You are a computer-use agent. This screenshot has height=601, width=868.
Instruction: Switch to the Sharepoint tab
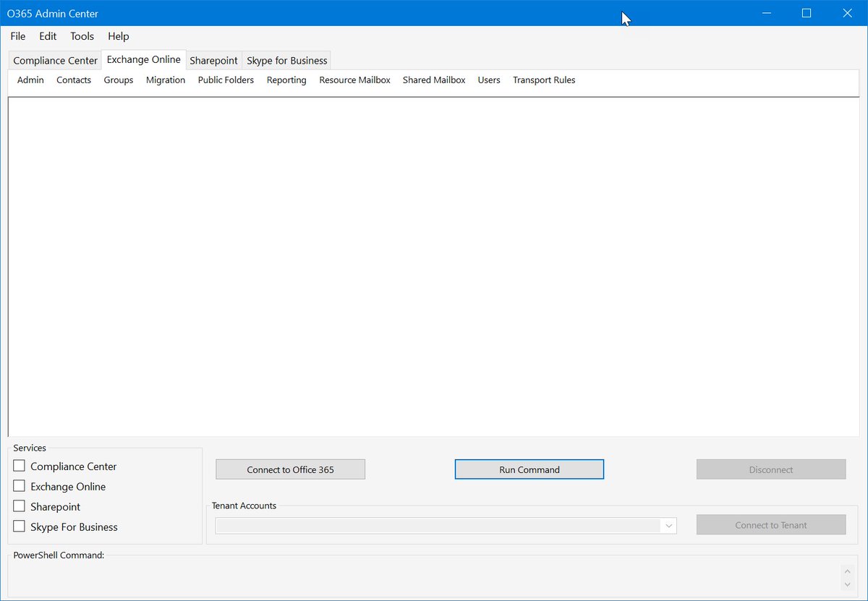pos(213,61)
